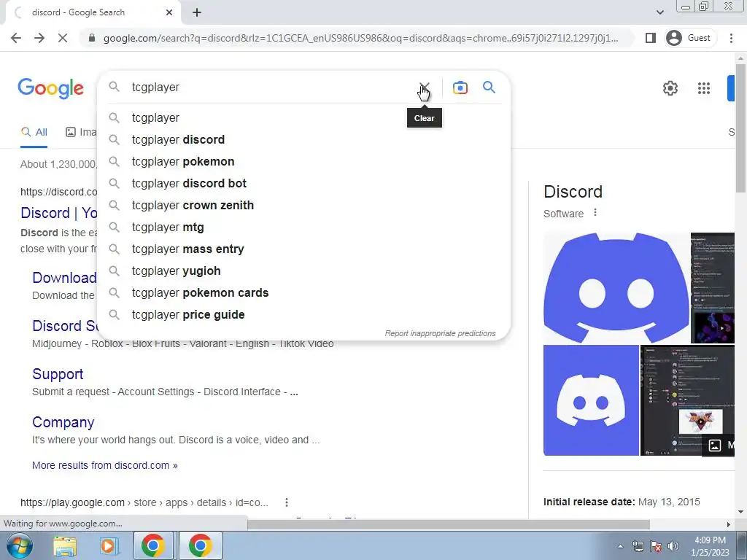747x560 pixels.
Task: Switch to first Chrome taskbar window
Action: [x=152, y=545]
